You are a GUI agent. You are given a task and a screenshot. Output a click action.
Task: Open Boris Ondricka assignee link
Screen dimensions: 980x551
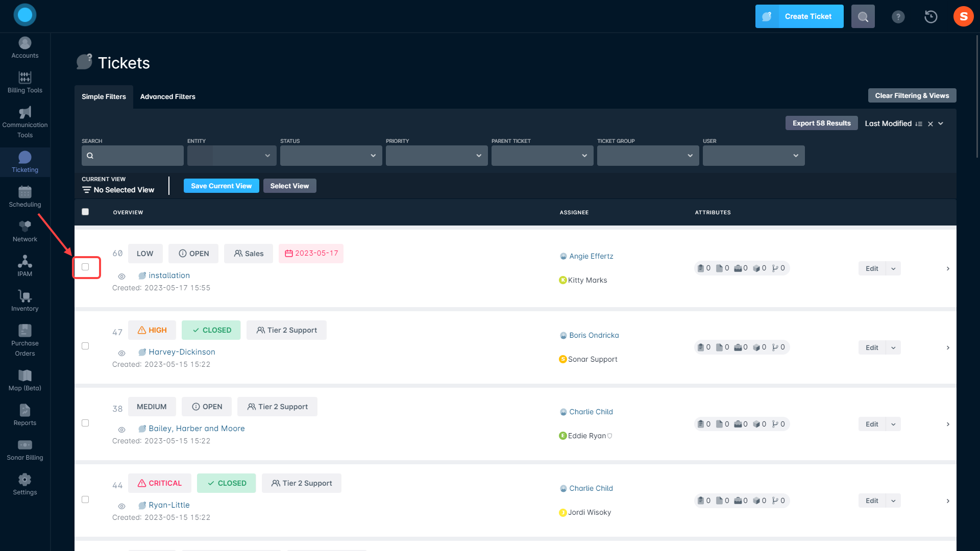[594, 335]
